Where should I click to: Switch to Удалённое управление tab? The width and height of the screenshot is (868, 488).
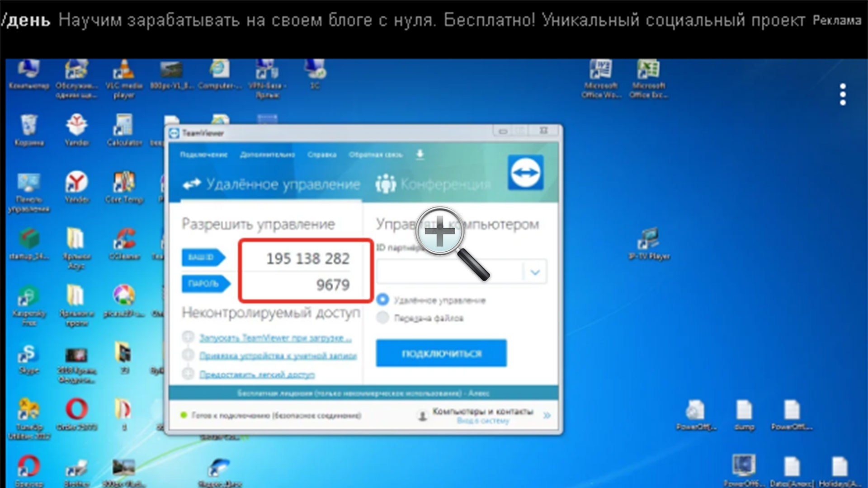tap(271, 184)
